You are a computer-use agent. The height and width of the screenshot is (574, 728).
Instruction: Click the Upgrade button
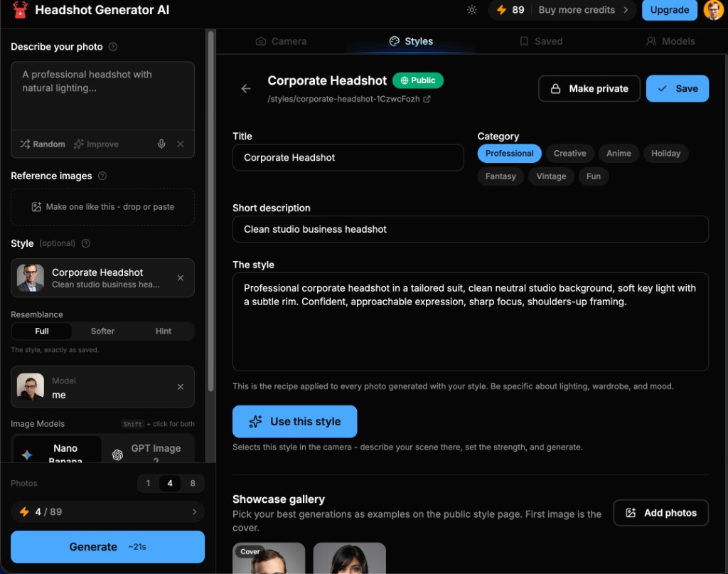point(670,10)
